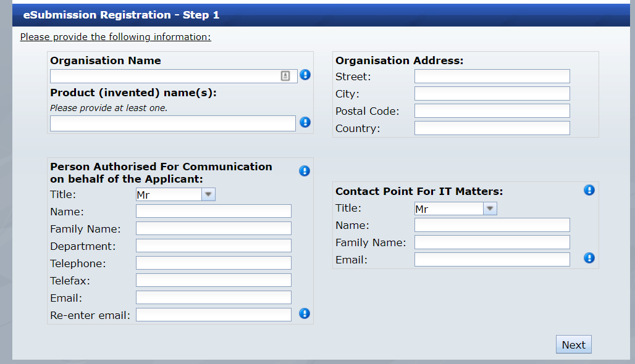Click the Re-enter email input field
The width and height of the screenshot is (635, 364).
click(x=214, y=315)
